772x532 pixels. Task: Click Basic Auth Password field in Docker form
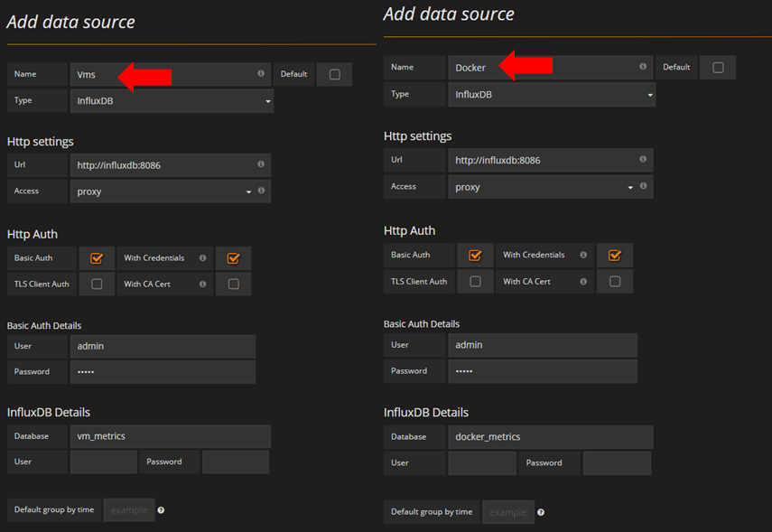coord(543,371)
